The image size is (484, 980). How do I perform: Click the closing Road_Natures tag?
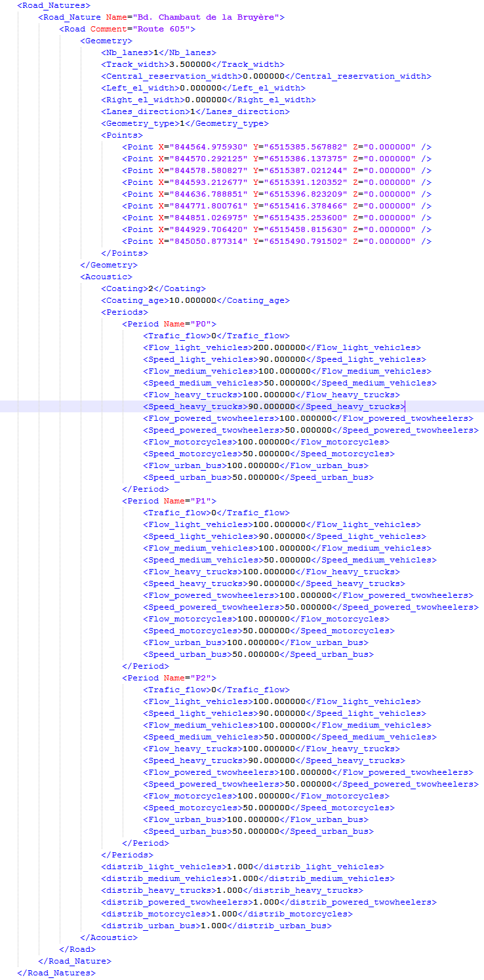[56, 973]
